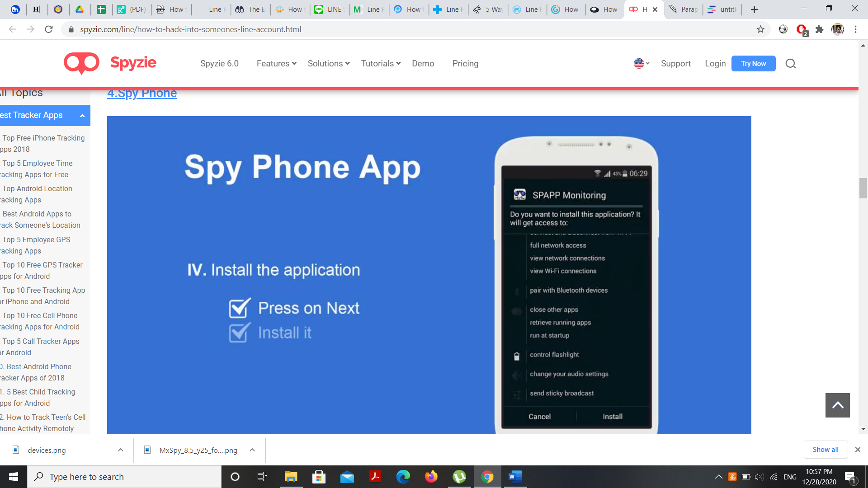This screenshot has height=488, width=868.
Task: Click the Try Now button
Action: pos(753,64)
